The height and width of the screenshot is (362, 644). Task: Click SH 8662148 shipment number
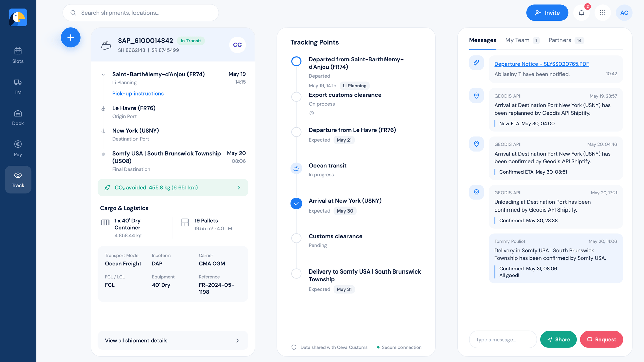[x=131, y=50]
